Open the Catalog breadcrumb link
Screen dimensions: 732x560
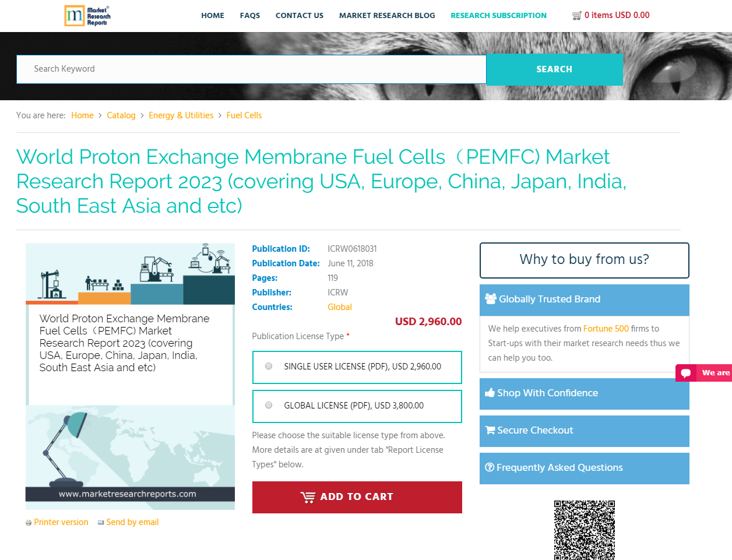121,115
